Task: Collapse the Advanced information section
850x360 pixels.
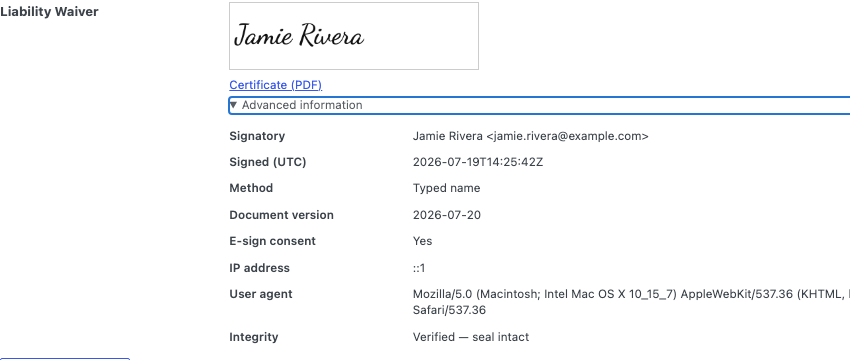Action: click(x=539, y=105)
